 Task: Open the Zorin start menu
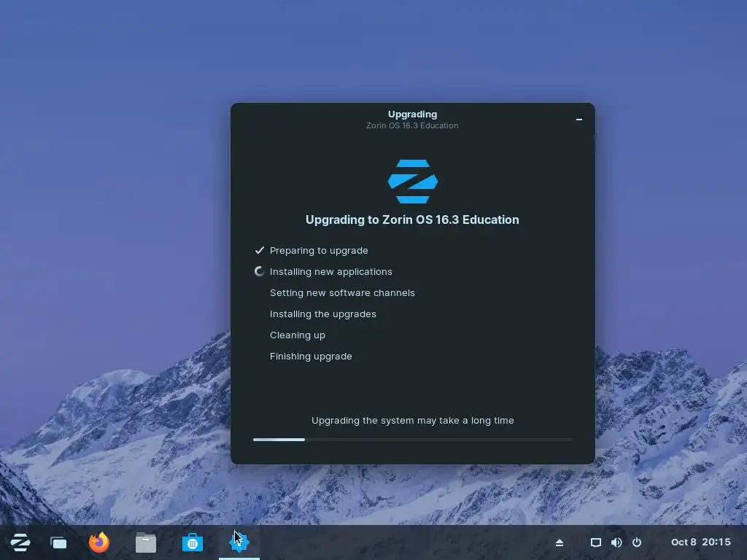(20, 542)
